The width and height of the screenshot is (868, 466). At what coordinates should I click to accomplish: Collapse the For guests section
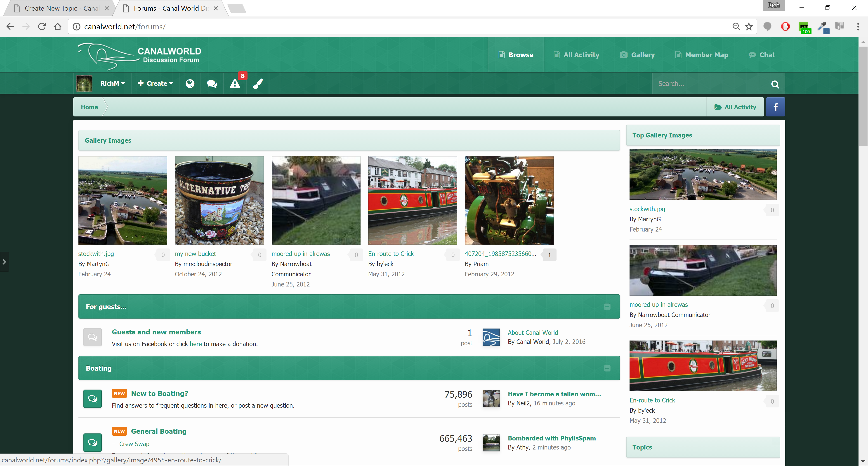pyautogui.click(x=607, y=307)
